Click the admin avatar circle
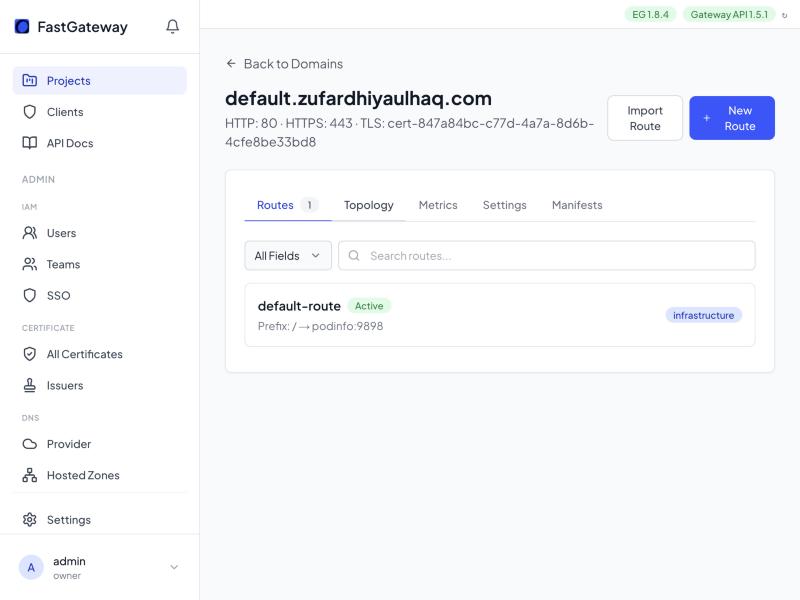The image size is (800, 600). 31,567
